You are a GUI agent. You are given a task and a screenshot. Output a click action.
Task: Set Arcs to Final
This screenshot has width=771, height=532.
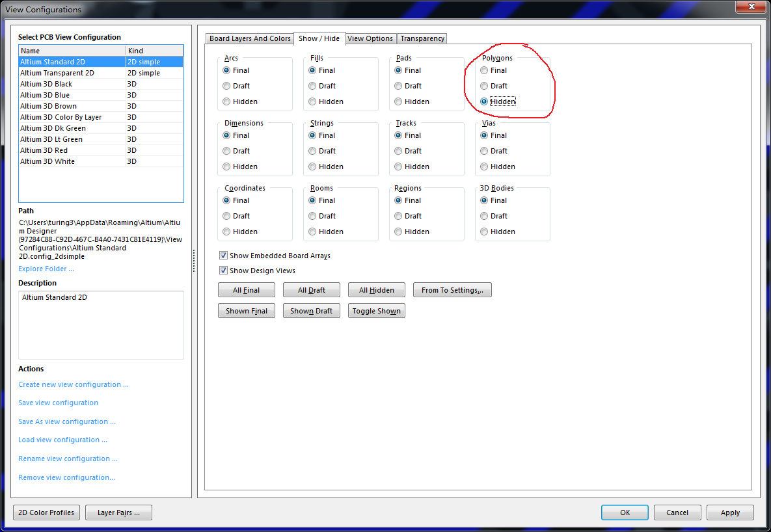pos(226,70)
